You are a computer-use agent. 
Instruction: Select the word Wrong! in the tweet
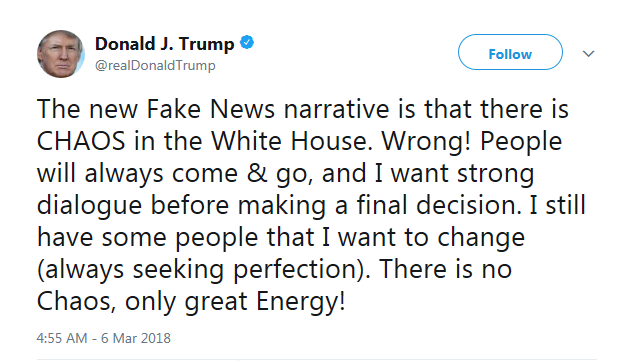click(x=427, y=143)
